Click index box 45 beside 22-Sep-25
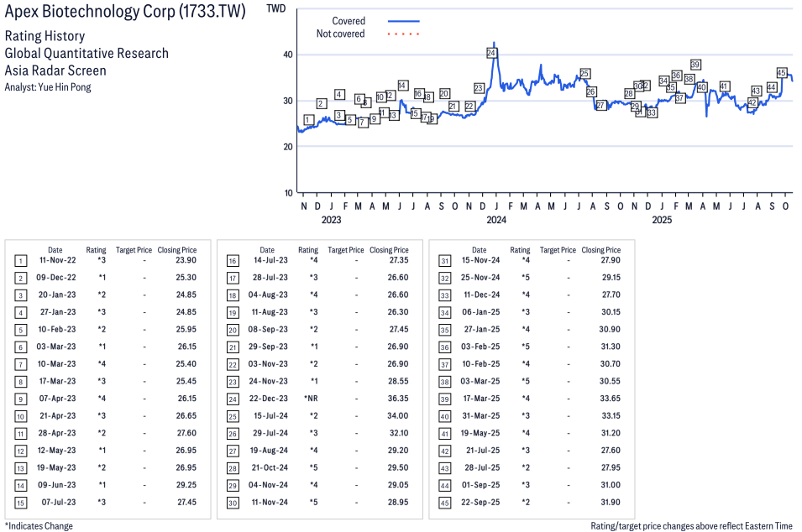Viewport: 802px width, 532px height. [x=445, y=503]
